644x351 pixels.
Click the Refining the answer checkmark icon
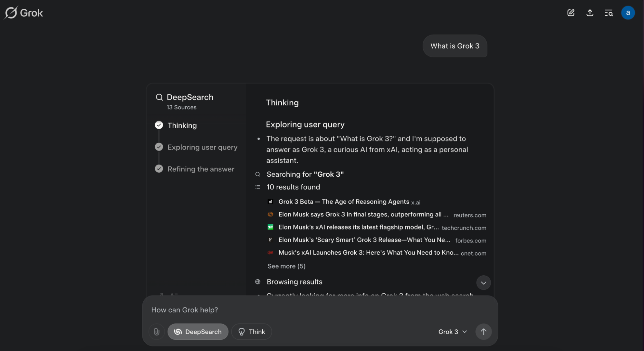[x=159, y=169]
